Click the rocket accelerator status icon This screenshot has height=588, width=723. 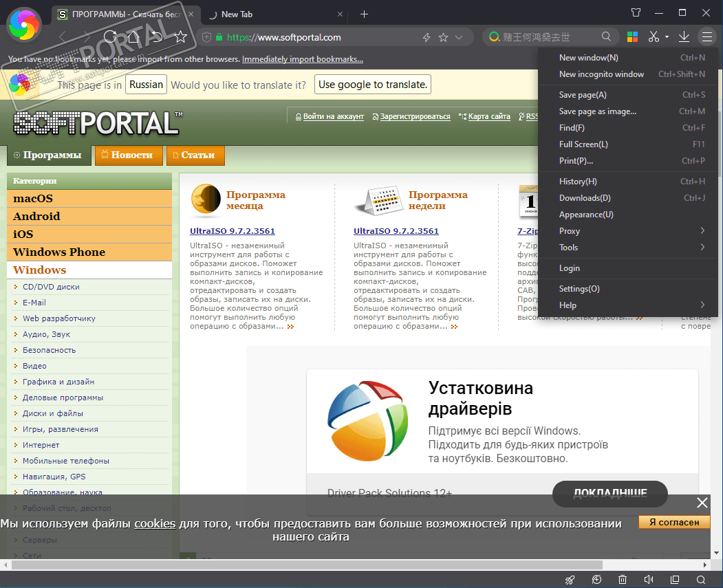tap(570, 580)
